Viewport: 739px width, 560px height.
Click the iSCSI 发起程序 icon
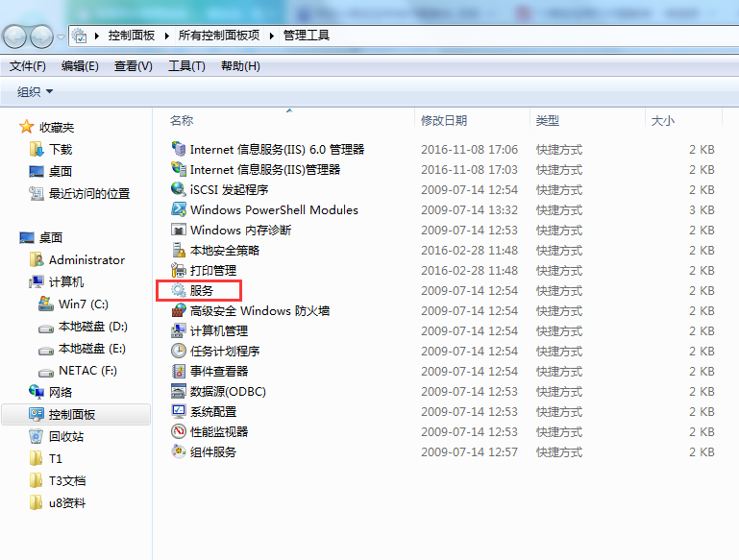pyautogui.click(x=178, y=189)
